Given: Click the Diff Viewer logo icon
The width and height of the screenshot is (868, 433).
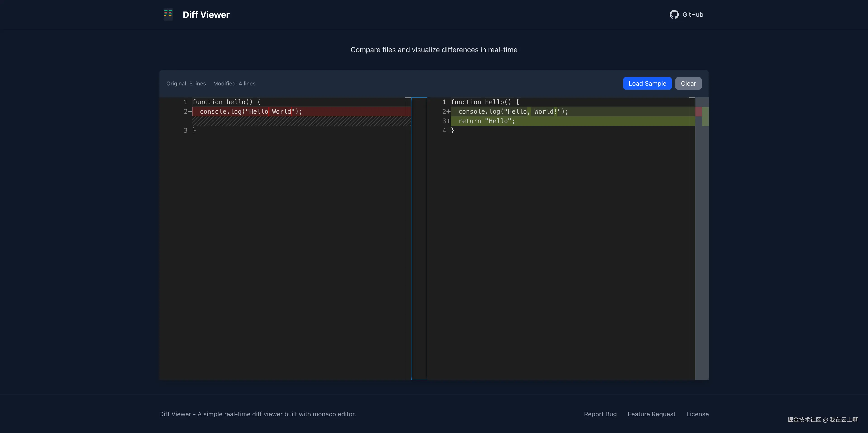Looking at the screenshot, I should coord(168,14).
